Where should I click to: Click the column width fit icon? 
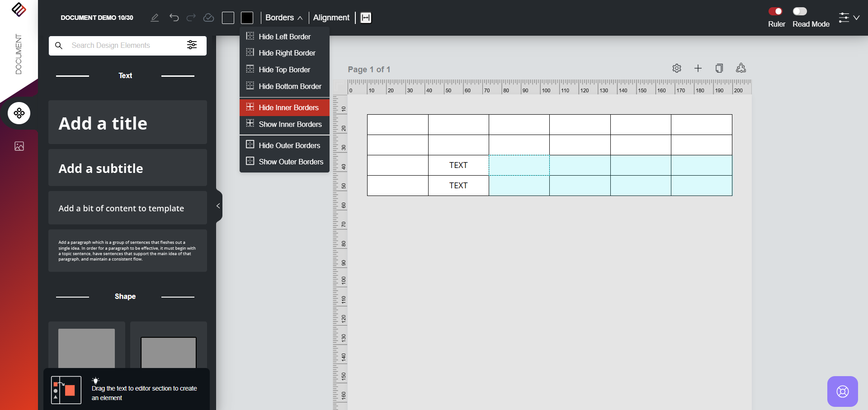[366, 18]
